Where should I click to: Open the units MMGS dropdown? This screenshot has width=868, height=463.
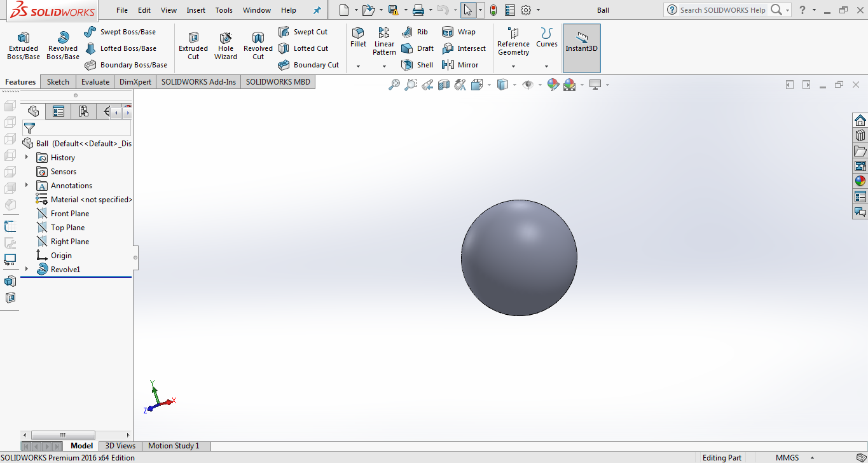(x=813, y=458)
